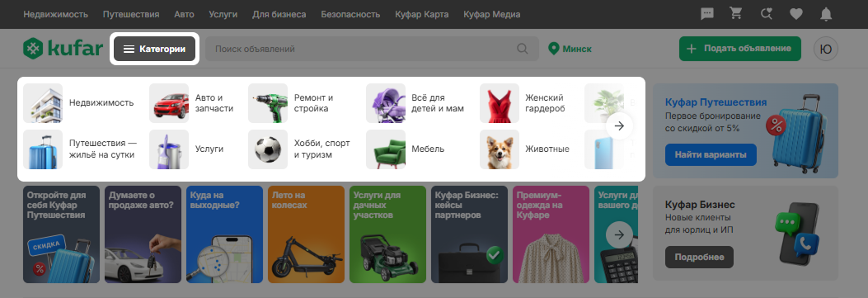Open Женский гардероб red dress icon
This screenshot has width=868, height=298.
coord(500,103)
